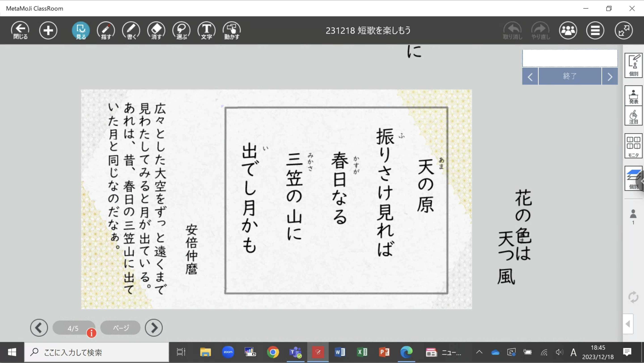Click the plus add button

tap(48, 30)
